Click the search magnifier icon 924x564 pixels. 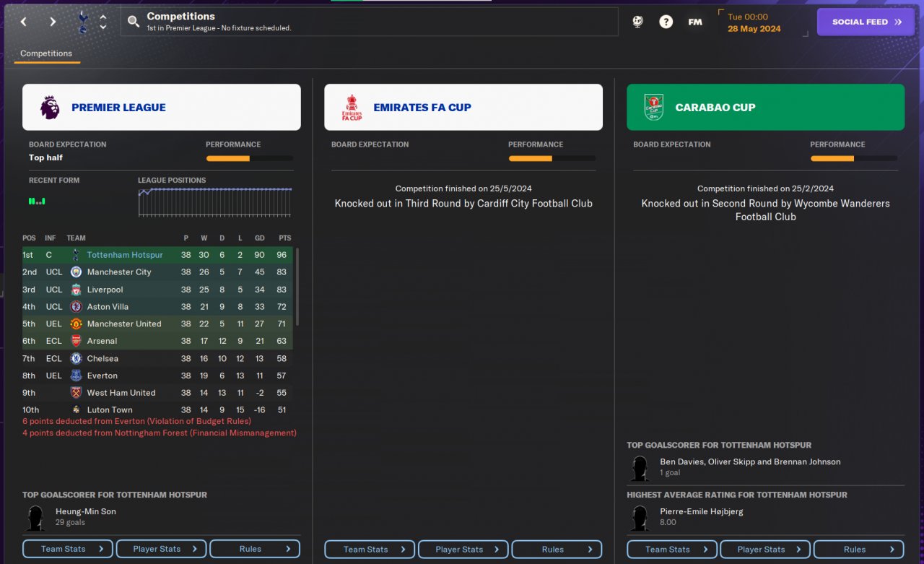pyautogui.click(x=134, y=22)
